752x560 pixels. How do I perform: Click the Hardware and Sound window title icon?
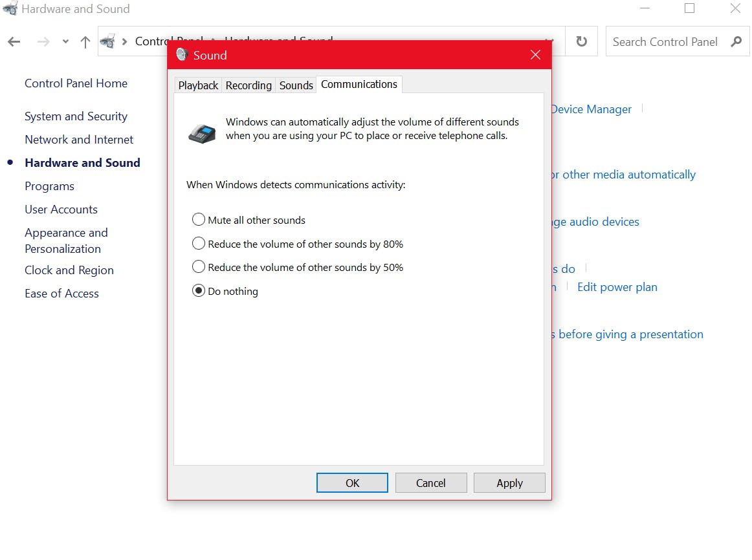10,8
